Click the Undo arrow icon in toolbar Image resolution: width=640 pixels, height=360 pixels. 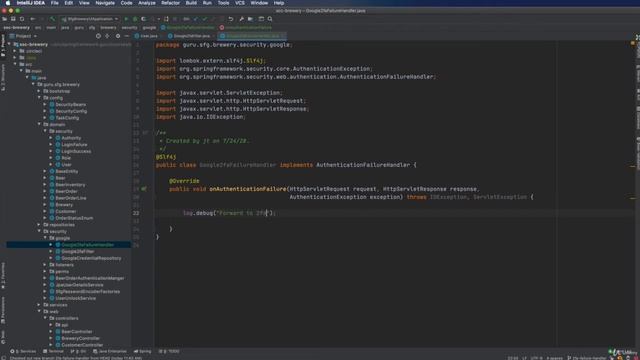coord(231,19)
